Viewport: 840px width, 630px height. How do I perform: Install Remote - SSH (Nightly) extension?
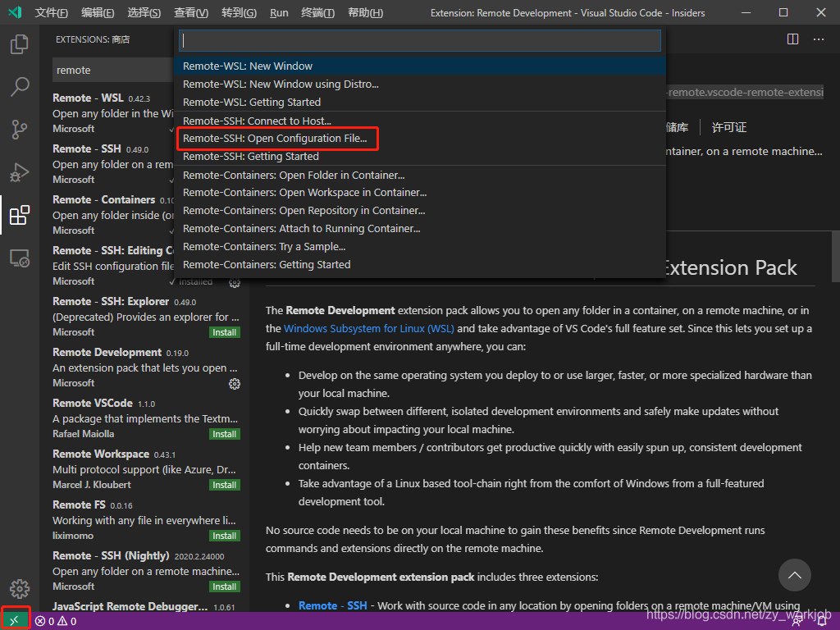pos(225,587)
